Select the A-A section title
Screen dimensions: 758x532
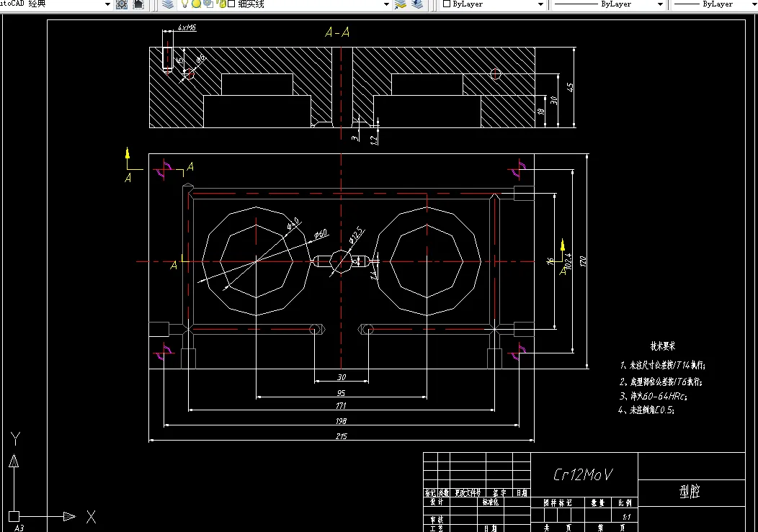coord(337,32)
